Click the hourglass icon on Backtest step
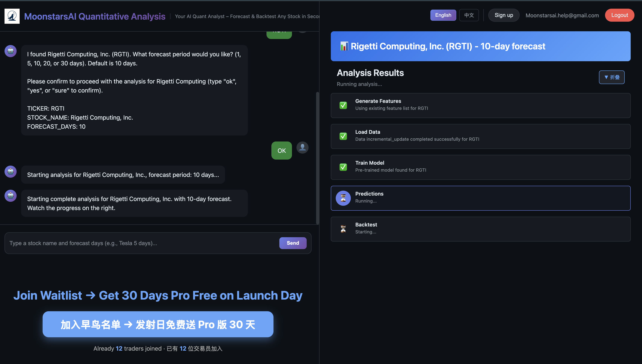 click(343, 229)
